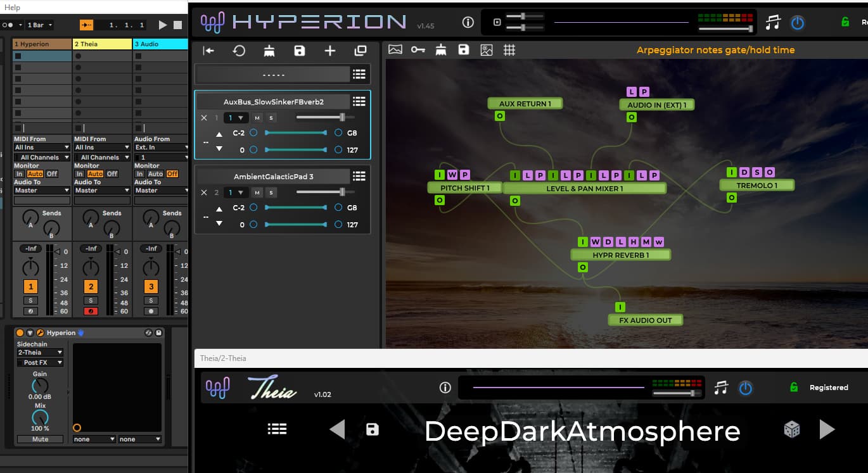Play transport in the DAW

coord(163,25)
